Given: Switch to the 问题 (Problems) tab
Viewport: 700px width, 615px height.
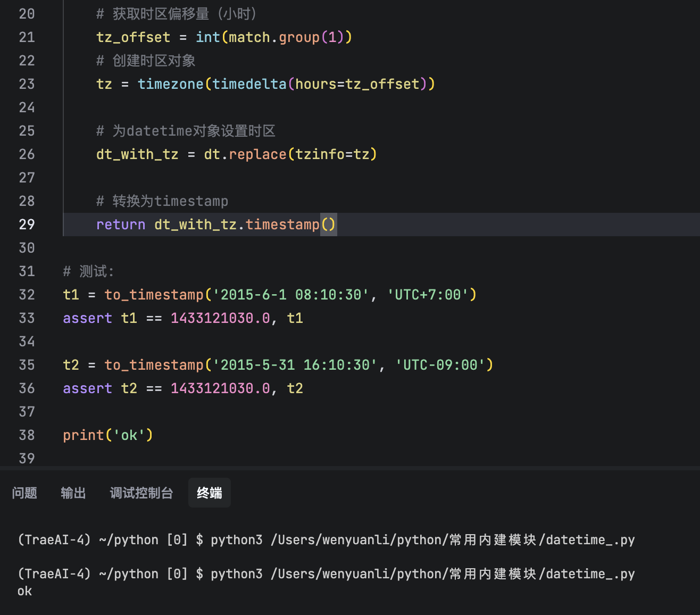Looking at the screenshot, I should pos(24,493).
